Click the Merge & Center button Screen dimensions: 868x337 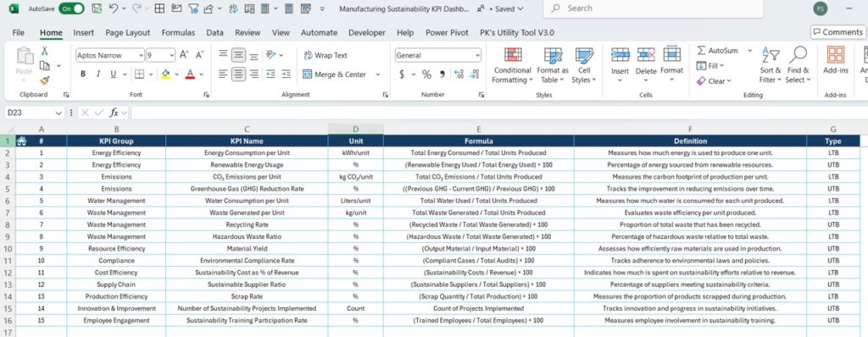(x=334, y=75)
